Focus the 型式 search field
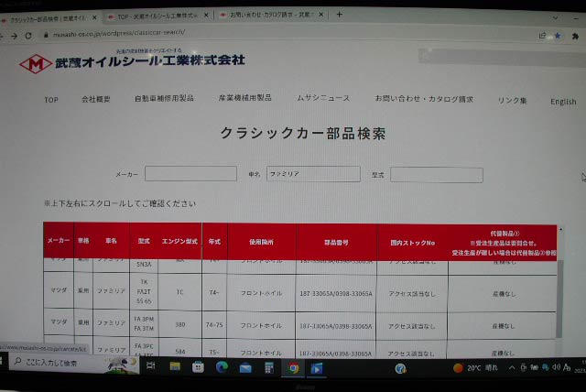The width and height of the screenshot is (586, 392). pyautogui.click(x=437, y=175)
